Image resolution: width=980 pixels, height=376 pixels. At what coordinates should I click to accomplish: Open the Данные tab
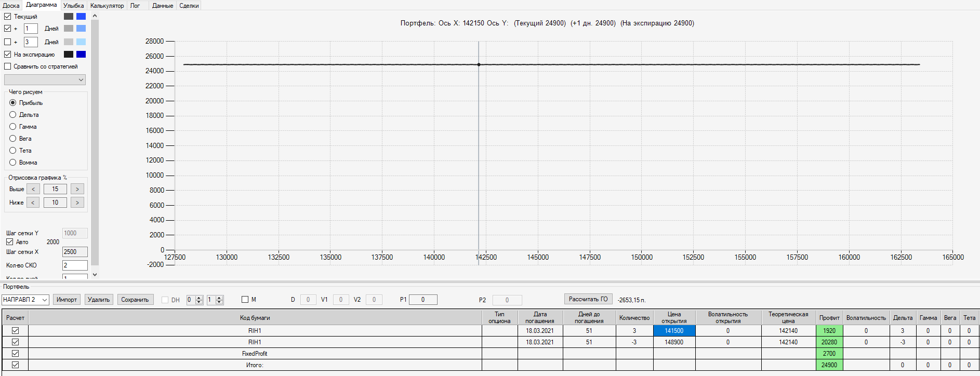coord(163,6)
